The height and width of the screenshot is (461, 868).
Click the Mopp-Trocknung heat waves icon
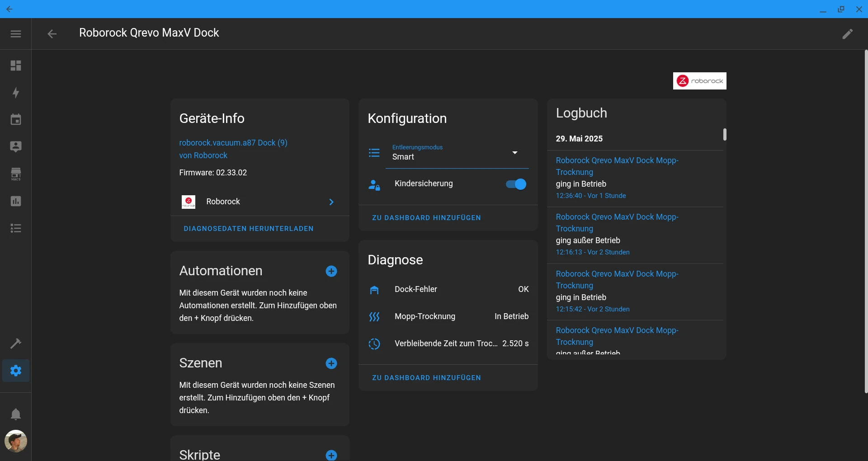click(x=374, y=317)
